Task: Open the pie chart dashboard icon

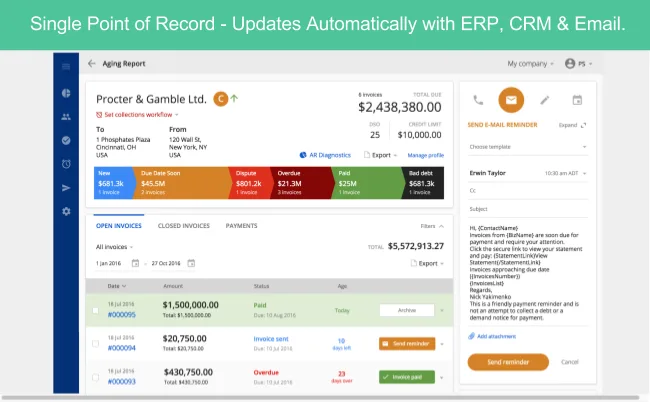Action: [66, 93]
